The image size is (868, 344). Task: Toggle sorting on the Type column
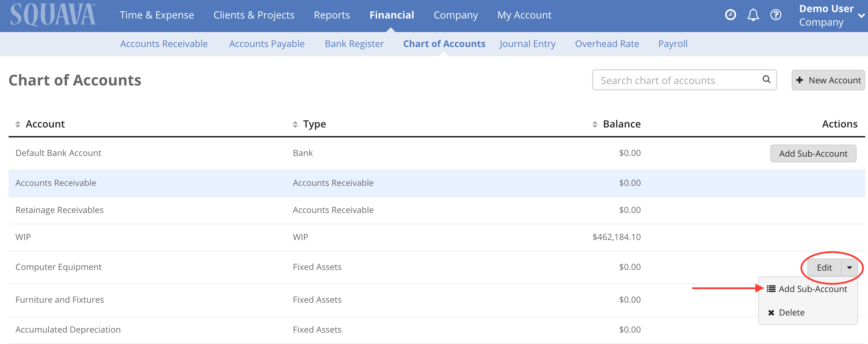point(295,124)
